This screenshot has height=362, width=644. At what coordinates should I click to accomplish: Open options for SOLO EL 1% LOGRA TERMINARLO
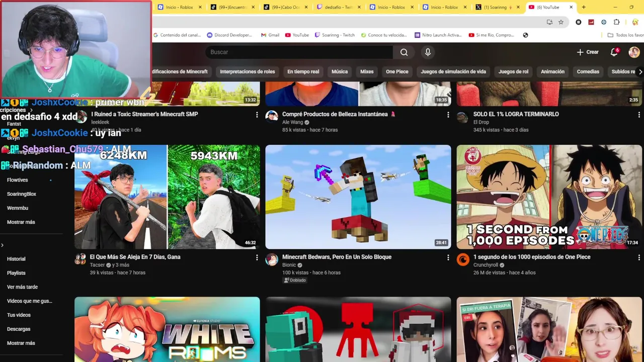(x=639, y=115)
